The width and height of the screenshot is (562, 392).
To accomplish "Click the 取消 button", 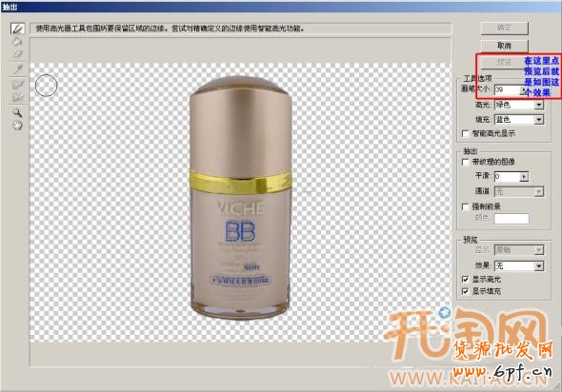I will (x=504, y=46).
